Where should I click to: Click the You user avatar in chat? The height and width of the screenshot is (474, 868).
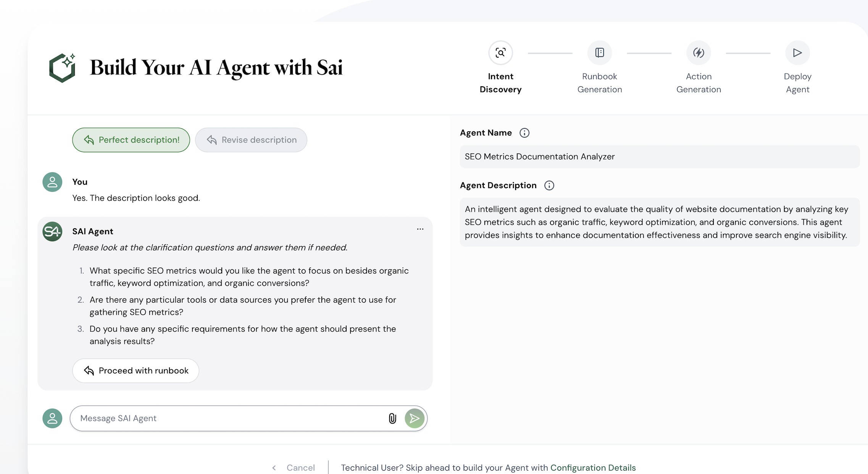pyautogui.click(x=52, y=182)
